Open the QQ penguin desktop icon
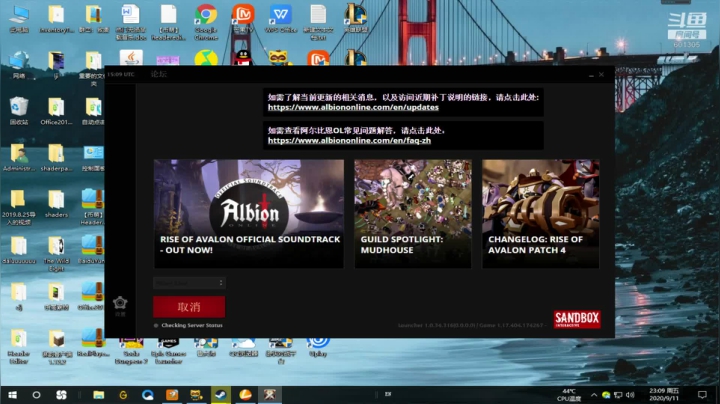The height and width of the screenshot is (404, 720). pyautogui.click(x=243, y=58)
